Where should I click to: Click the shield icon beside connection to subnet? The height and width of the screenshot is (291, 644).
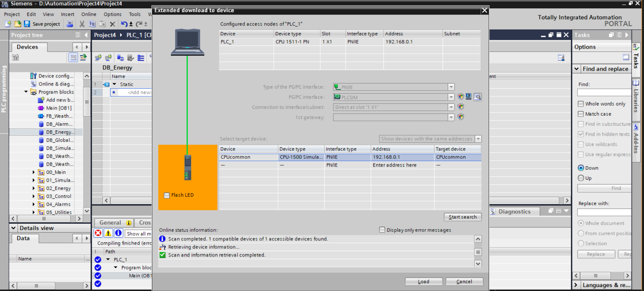(461, 107)
